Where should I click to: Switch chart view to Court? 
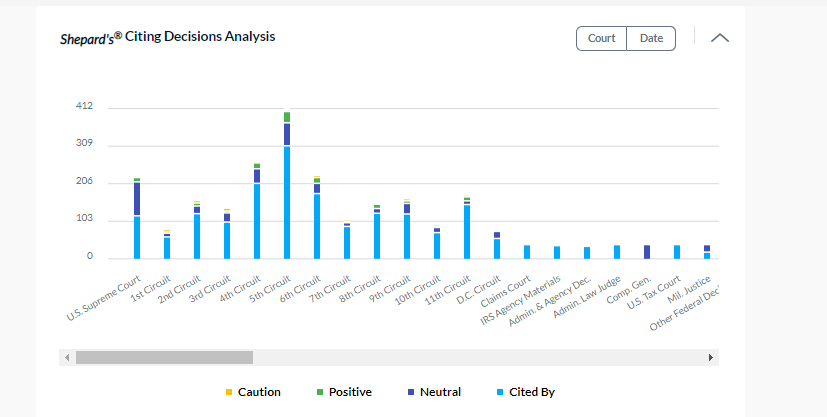click(601, 38)
